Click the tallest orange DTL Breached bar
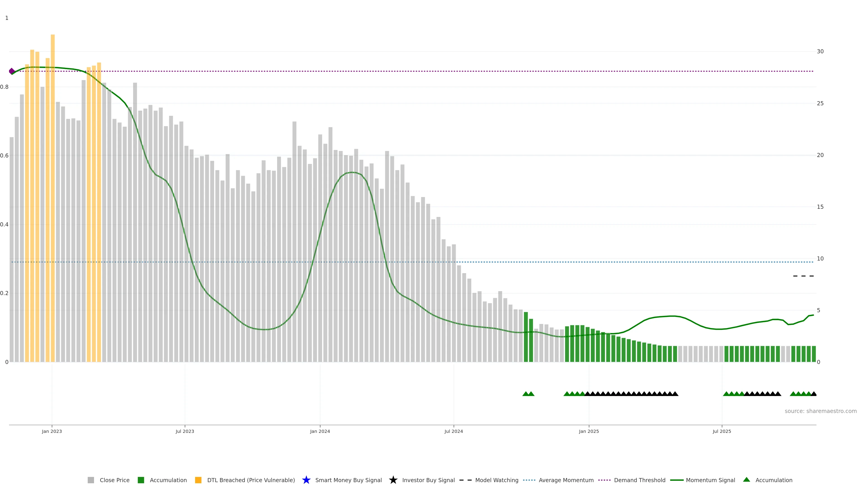This screenshot has width=868, height=488. click(53, 168)
